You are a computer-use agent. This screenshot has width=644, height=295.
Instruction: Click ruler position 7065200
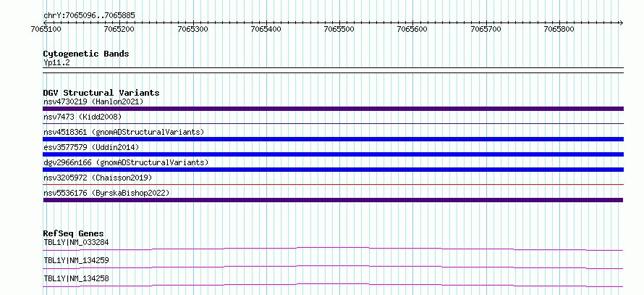click(119, 29)
